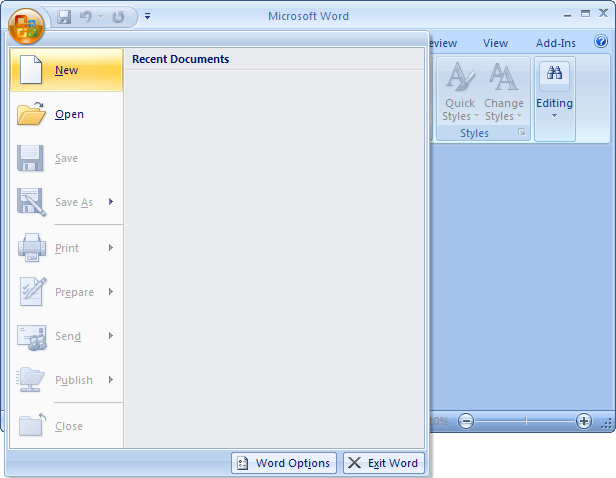Click the zoom out minus button
This screenshot has height=478, width=616.
tap(466, 421)
